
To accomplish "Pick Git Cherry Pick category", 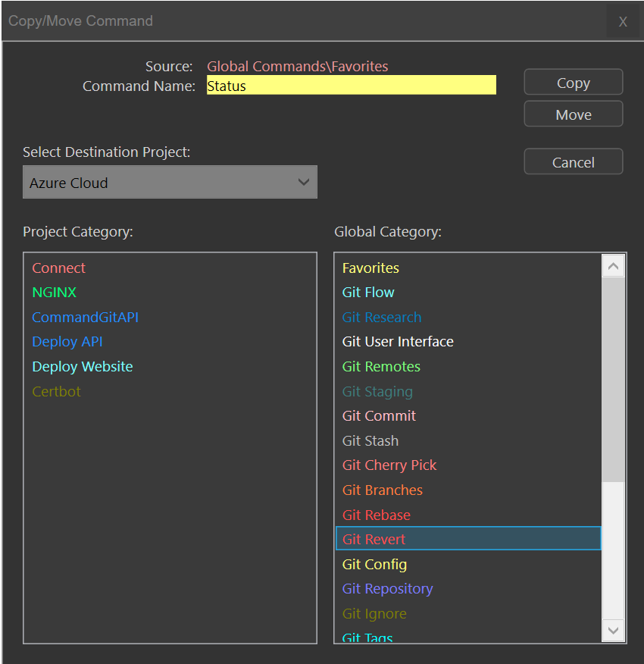I will coord(389,465).
